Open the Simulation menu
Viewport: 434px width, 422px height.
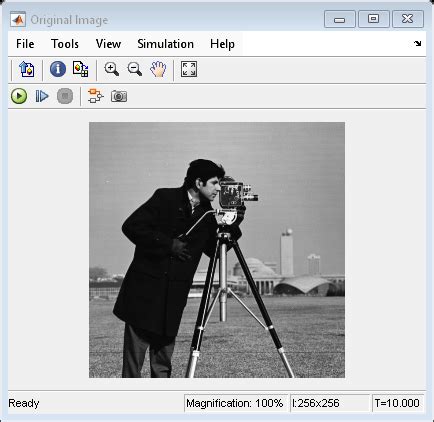[x=165, y=44]
